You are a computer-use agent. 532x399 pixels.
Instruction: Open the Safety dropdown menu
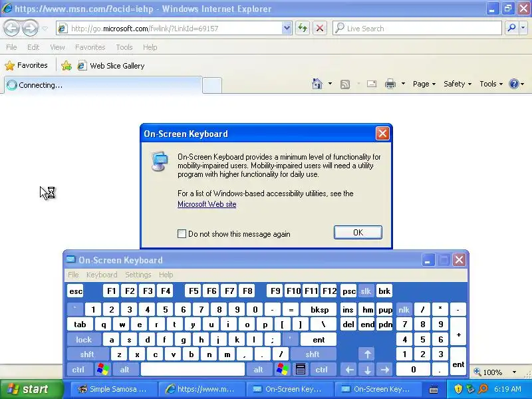coord(458,84)
